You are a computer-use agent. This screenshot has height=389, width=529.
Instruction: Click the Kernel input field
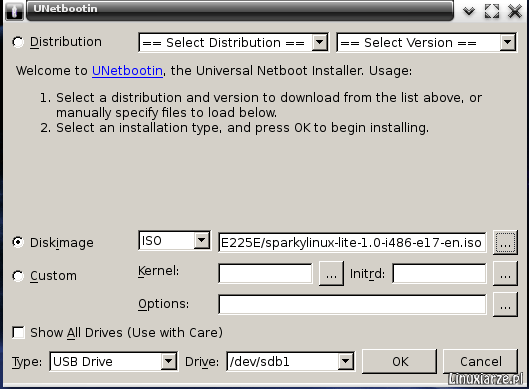point(265,274)
